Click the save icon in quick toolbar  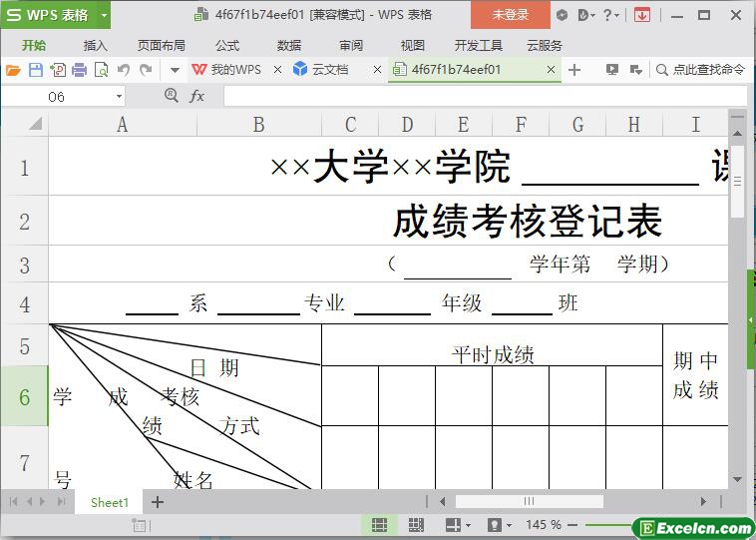(x=35, y=70)
